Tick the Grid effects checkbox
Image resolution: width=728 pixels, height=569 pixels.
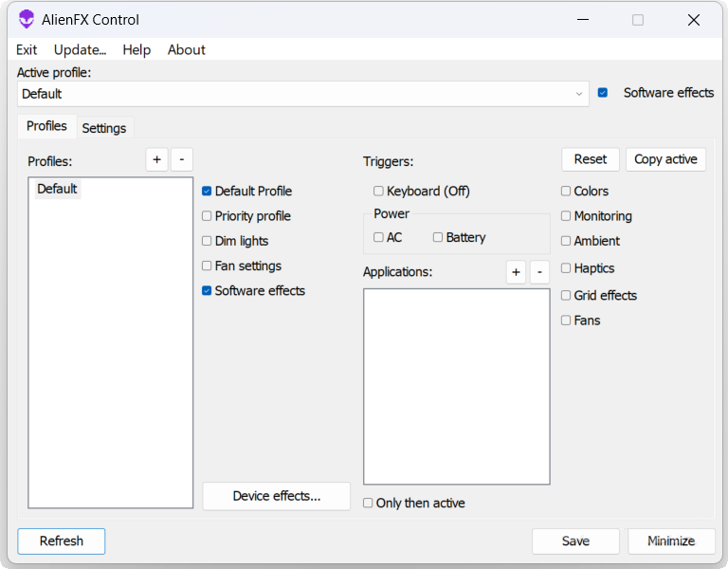(x=566, y=296)
